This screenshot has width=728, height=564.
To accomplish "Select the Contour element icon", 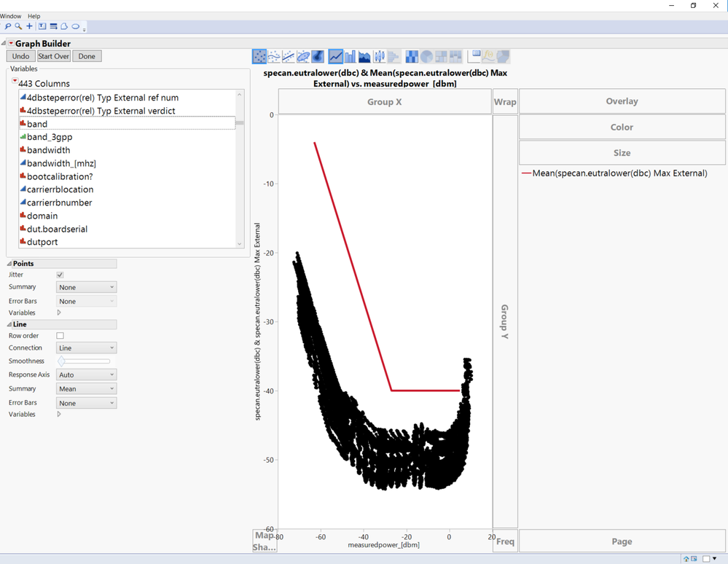I will pos(318,56).
